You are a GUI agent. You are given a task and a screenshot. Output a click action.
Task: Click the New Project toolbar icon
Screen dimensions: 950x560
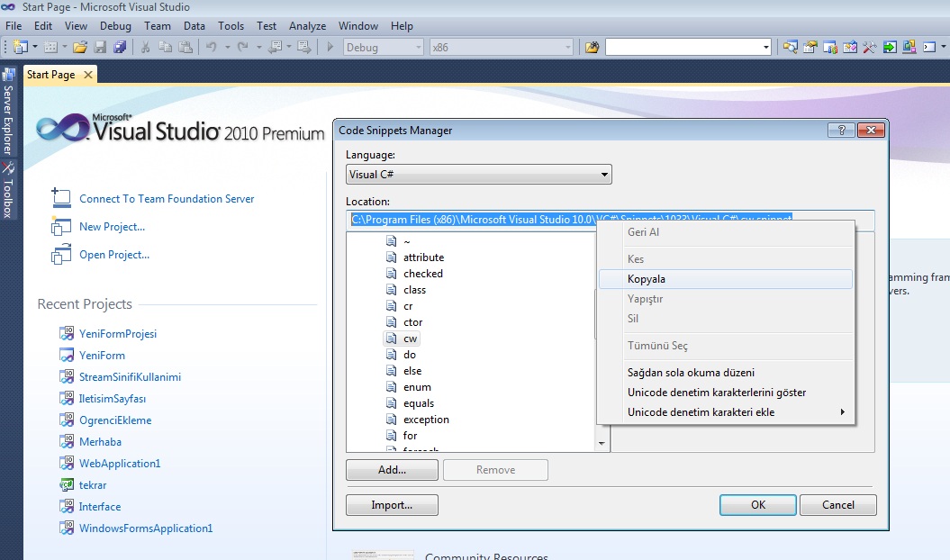pyautogui.click(x=21, y=48)
